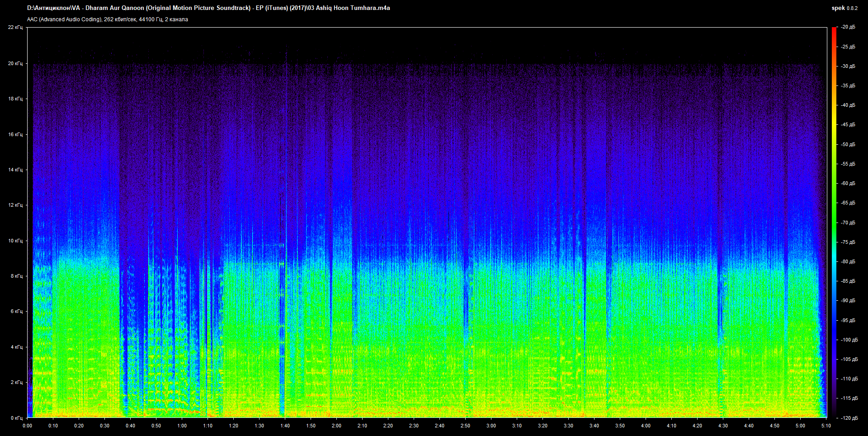
Task: Select the -70 дБ scale label
Action: [848, 223]
